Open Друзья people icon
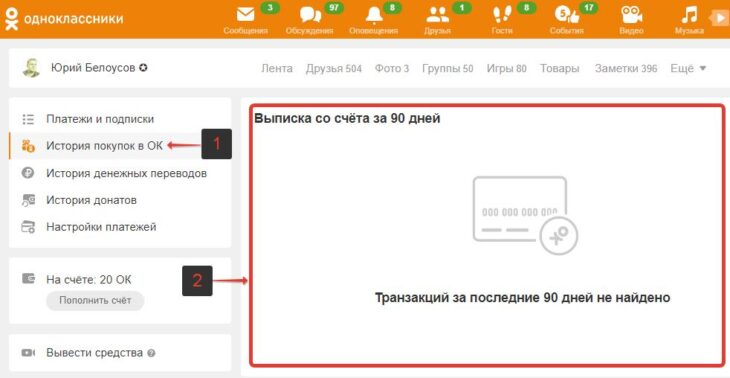Image resolution: width=730 pixels, height=378 pixels. 438,15
